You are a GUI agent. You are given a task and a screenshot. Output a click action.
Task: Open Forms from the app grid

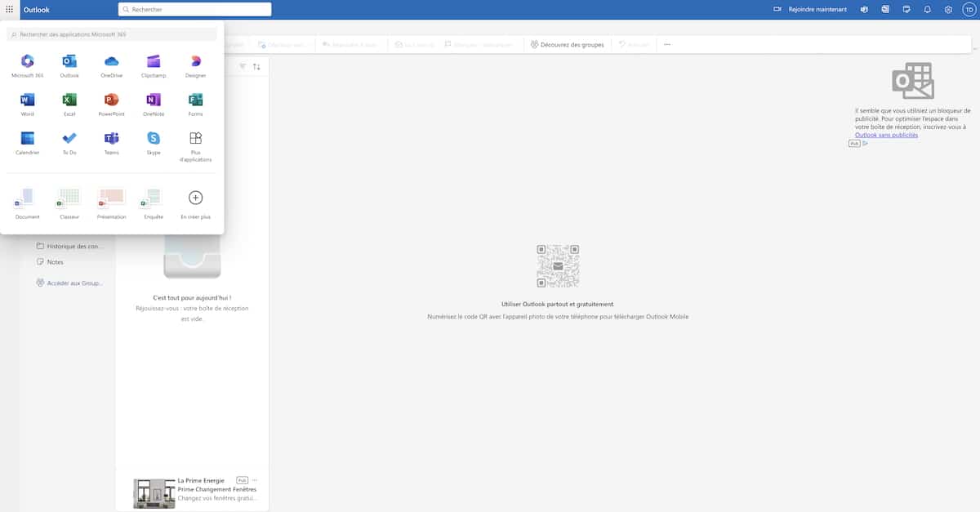(x=195, y=105)
